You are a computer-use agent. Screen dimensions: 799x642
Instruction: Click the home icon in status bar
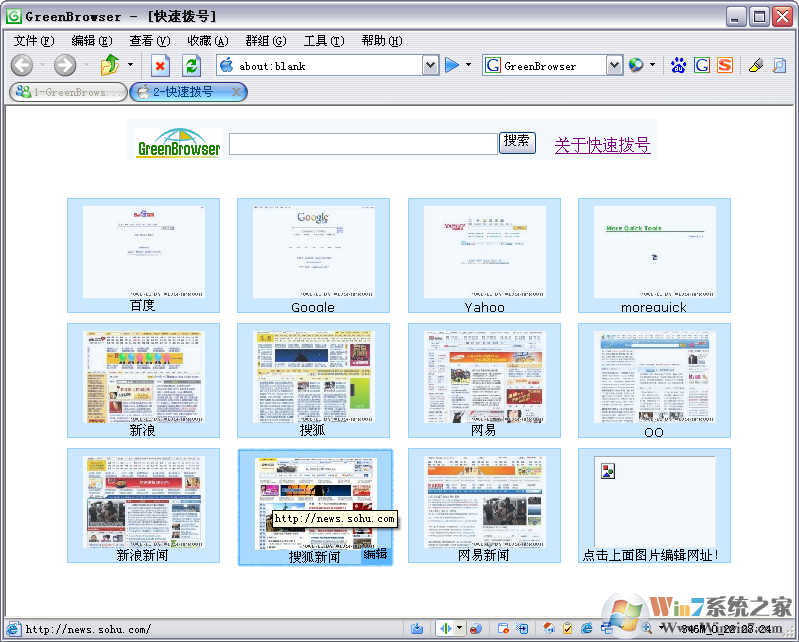point(548,629)
